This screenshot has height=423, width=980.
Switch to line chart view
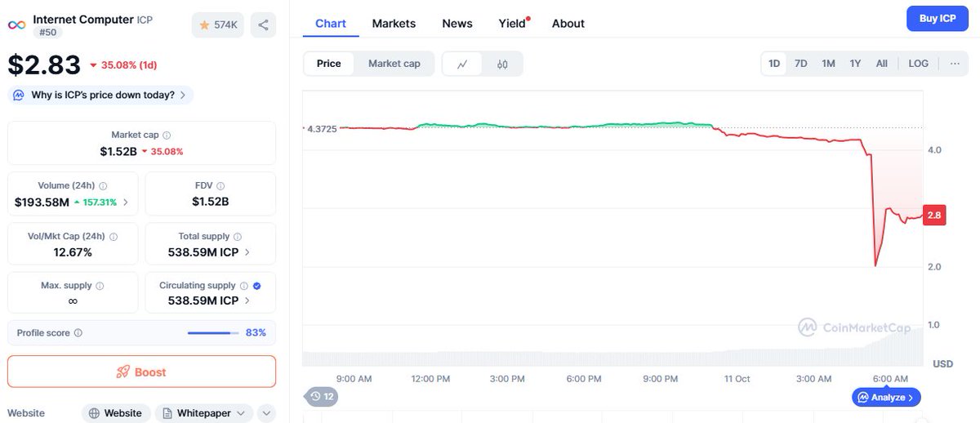462,64
